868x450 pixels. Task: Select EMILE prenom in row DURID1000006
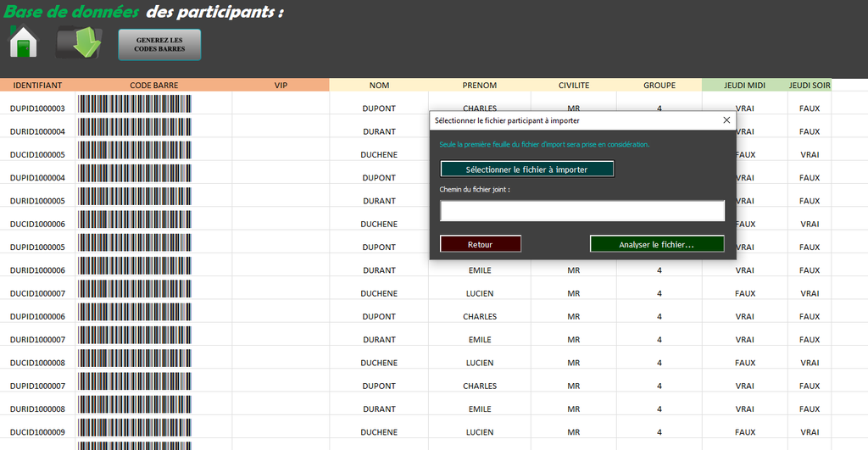tap(480, 270)
